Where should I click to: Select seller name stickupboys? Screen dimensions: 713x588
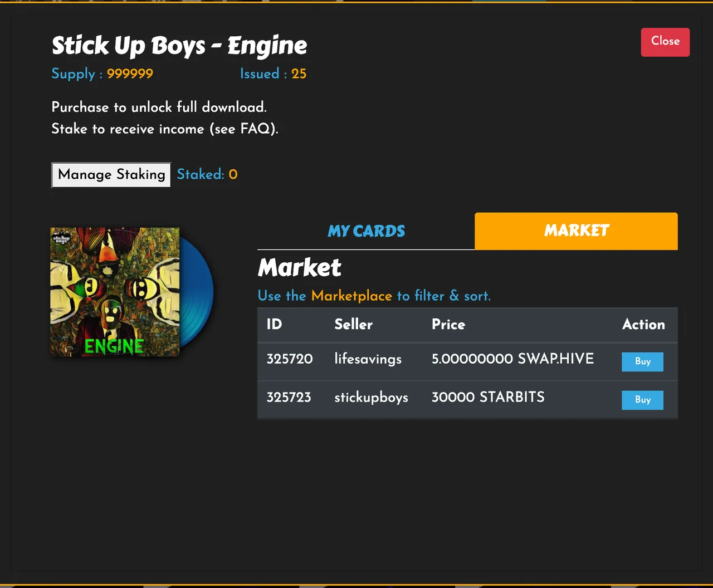pos(371,398)
